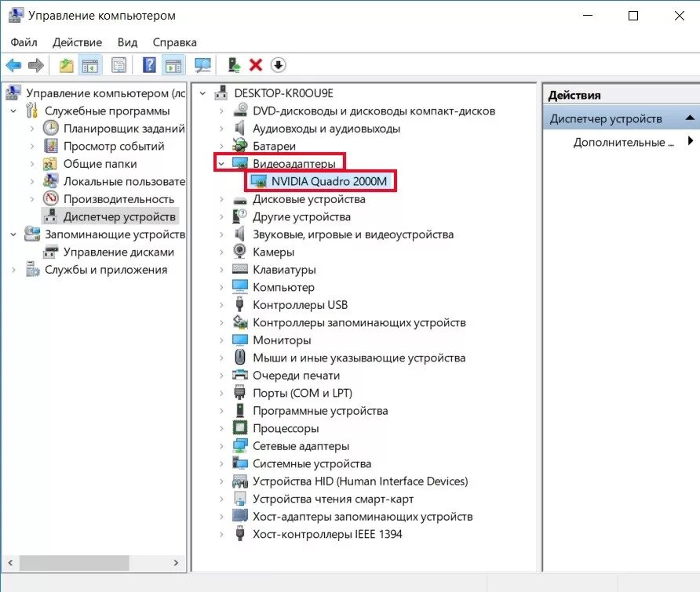The width and height of the screenshot is (700, 592).
Task: Select Общие папки in left tree
Action: click(100, 164)
